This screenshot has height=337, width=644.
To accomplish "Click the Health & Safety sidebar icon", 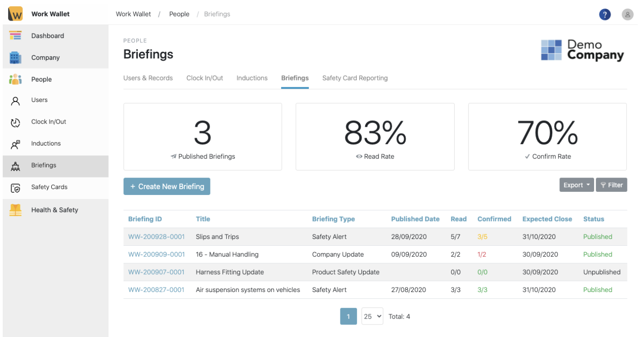I will tap(15, 209).
